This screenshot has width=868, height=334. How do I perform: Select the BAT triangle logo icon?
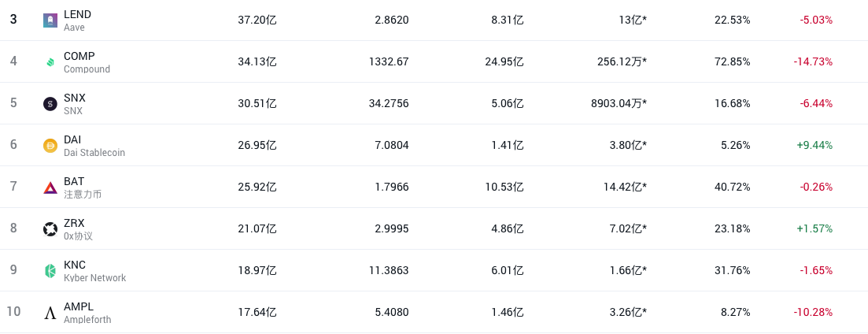[50, 187]
